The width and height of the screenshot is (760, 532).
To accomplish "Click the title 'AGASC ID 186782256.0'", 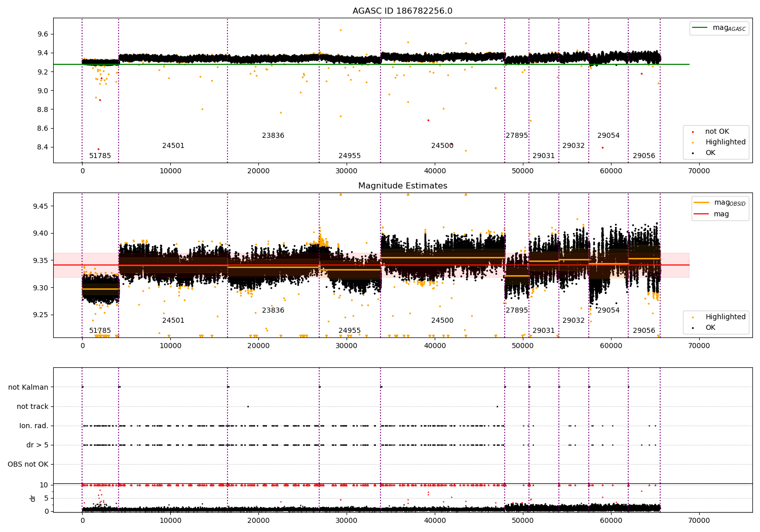I will click(402, 11).
